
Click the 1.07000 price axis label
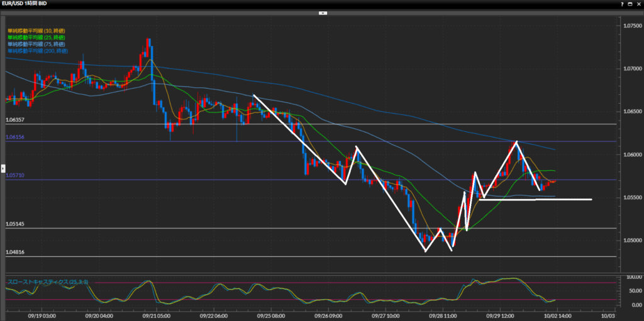631,68
